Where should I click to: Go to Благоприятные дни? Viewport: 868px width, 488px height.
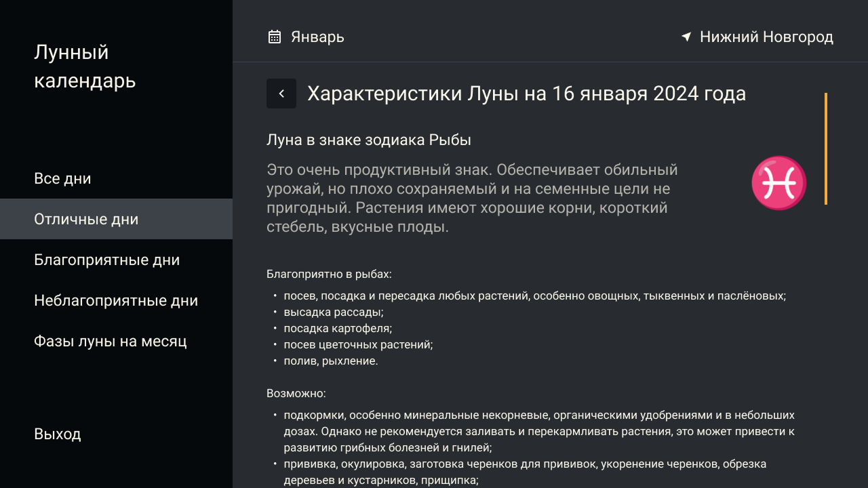[x=106, y=260]
